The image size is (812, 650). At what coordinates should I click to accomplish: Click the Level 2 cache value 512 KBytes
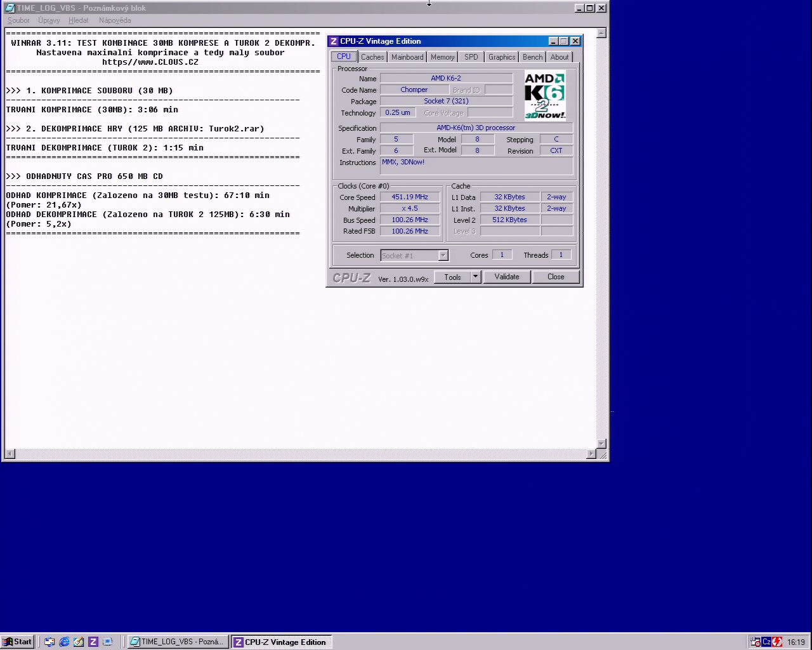click(509, 220)
